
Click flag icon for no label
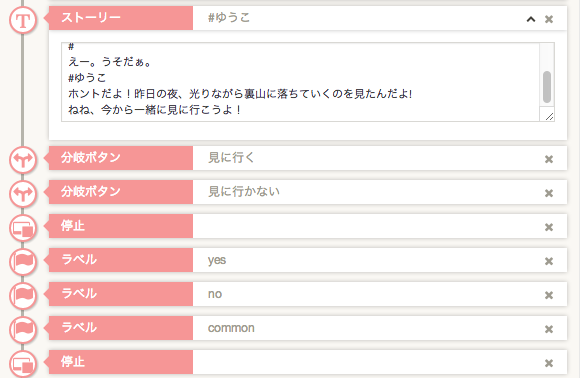click(23, 296)
